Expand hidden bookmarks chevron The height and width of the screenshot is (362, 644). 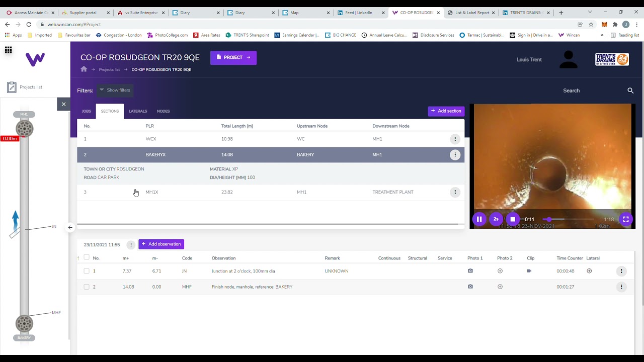pyautogui.click(x=602, y=35)
